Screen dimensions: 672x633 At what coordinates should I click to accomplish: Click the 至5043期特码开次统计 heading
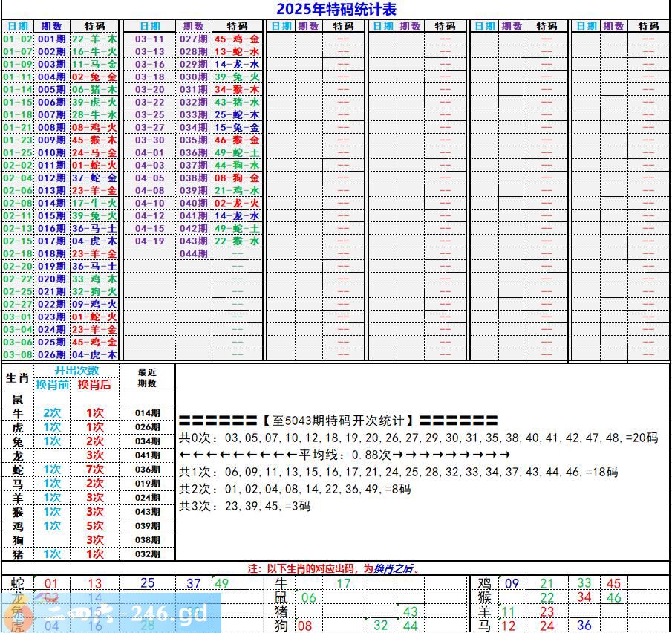338,421
